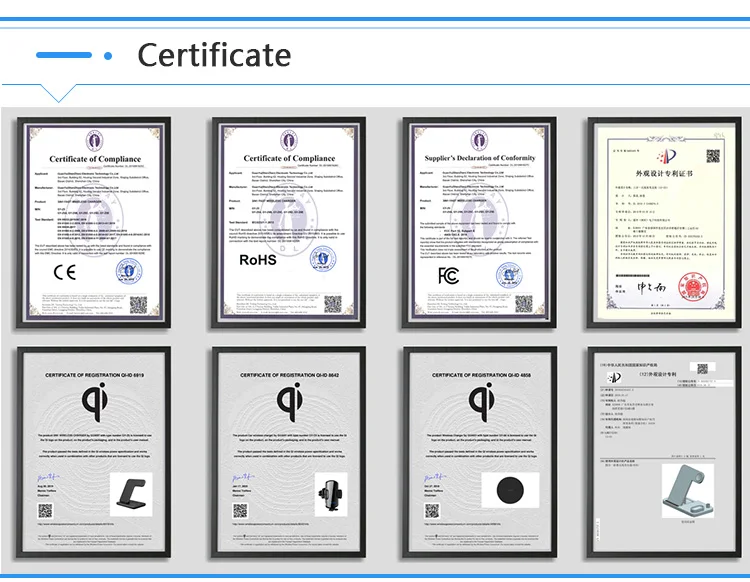This screenshot has height=582, width=750.
Task: Open the yellow Chinese design patent certificate
Action: coord(664,222)
